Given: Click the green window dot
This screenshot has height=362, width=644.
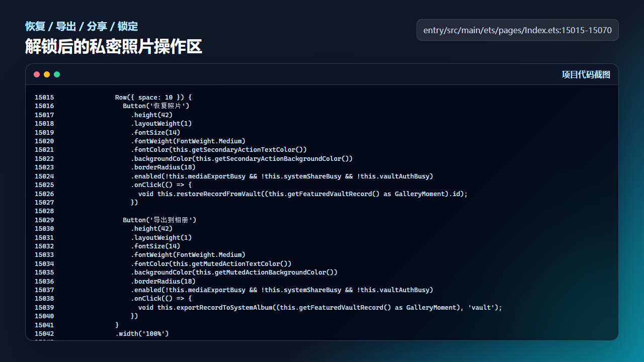Looking at the screenshot, I should [57, 74].
